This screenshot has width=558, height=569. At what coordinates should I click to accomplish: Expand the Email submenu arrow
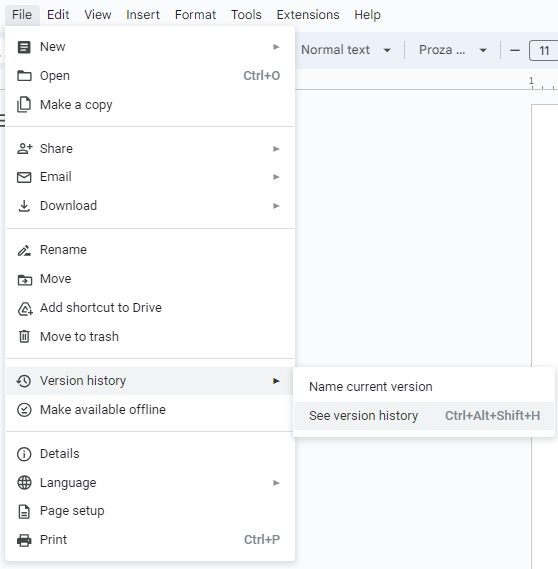point(276,177)
